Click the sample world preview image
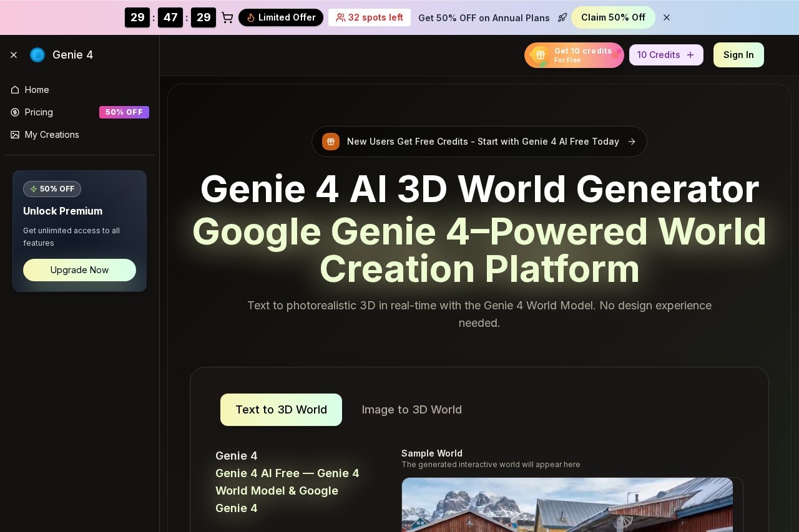 pyautogui.click(x=567, y=505)
